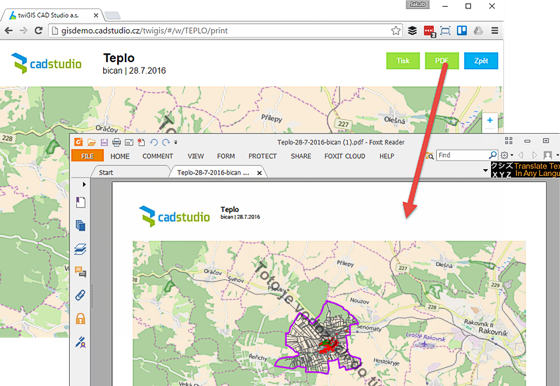Bookmark page with Chrome star icon
Viewport: 560px width, 386px height.
click(x=395, y=31)
